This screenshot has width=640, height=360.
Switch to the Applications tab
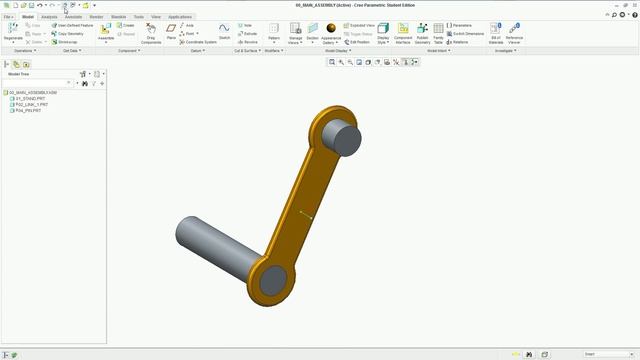point(180,17)
